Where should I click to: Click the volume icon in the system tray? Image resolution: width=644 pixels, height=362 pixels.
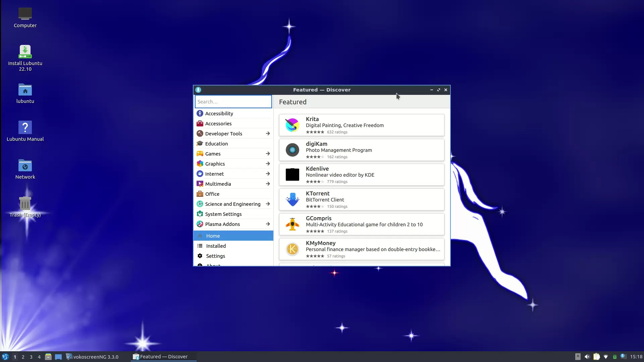pos(588,357)
